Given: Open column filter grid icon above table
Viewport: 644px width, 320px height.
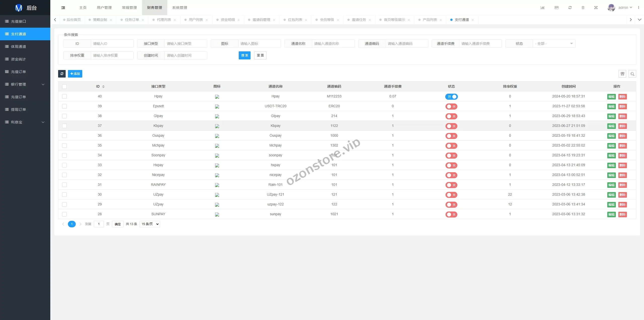Looking at the screenshot, I should pos(622,74).
